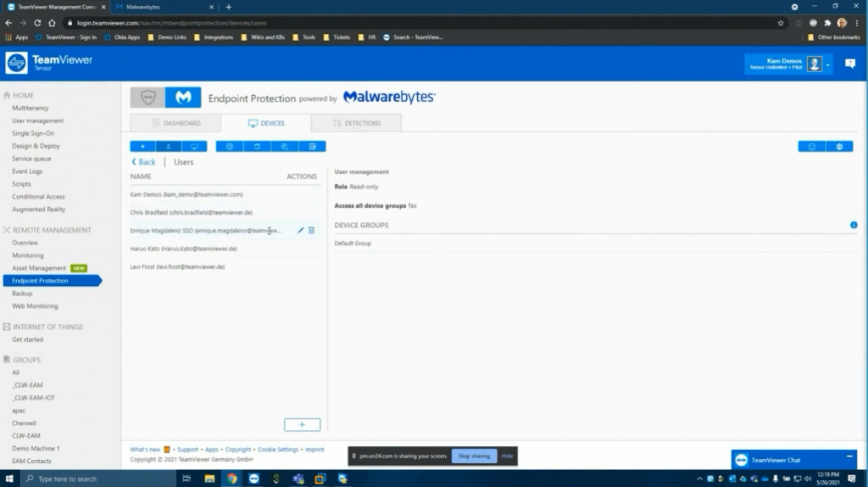868x487 pixels.
Task: Click the info icon next to Device Groups
Action: click(854, 225)
